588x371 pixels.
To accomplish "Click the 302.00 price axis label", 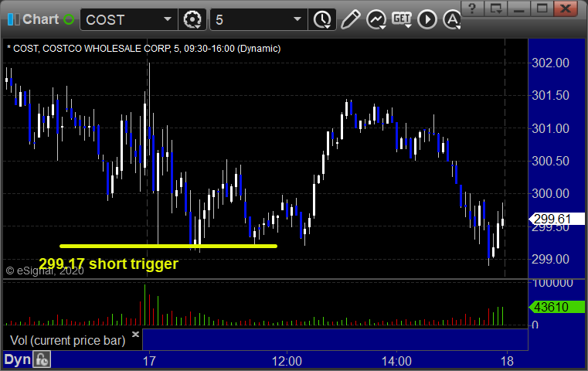I will pyautogui.click(x=550, y=63).
